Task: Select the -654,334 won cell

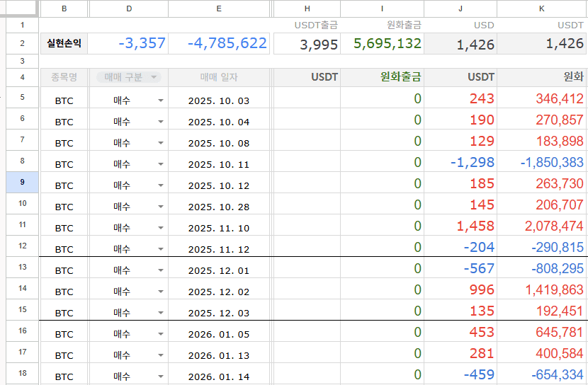Action: pyautogui.click(x=542, y=374)
